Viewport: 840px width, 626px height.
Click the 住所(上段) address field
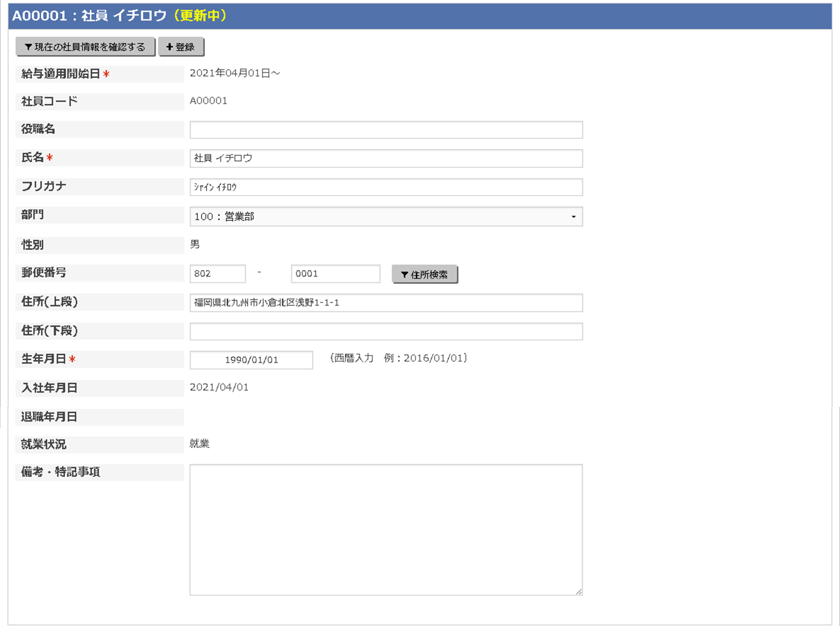(386, 303)
